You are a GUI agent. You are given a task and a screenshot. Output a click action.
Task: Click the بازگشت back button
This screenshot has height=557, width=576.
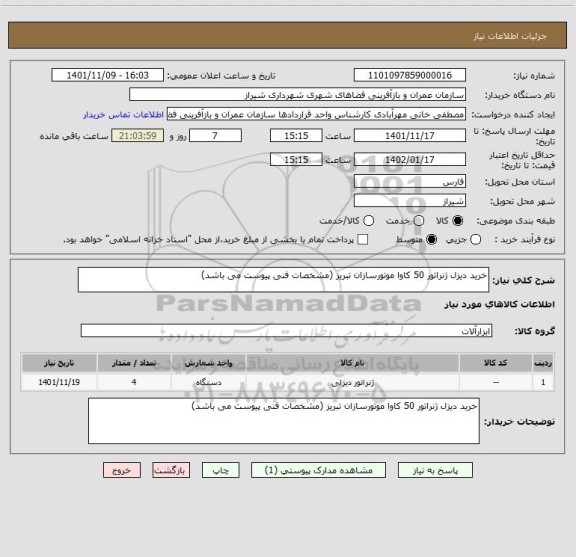coord(171,470)
